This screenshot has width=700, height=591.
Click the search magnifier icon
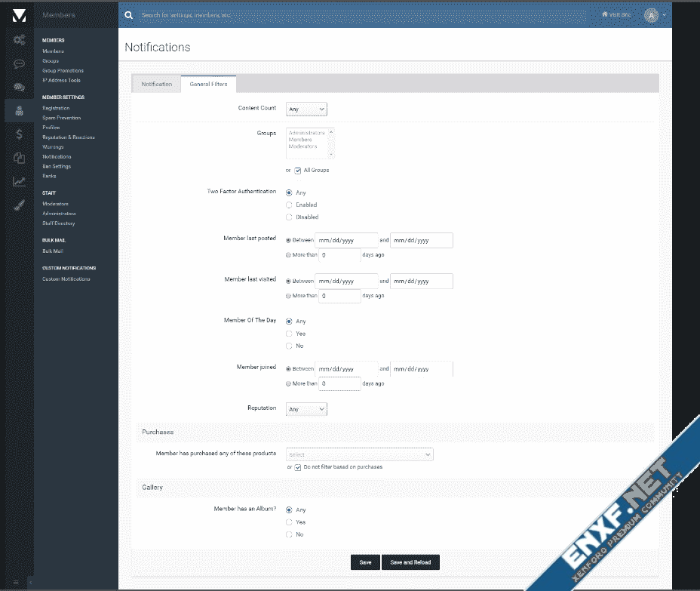pos(129,14)
